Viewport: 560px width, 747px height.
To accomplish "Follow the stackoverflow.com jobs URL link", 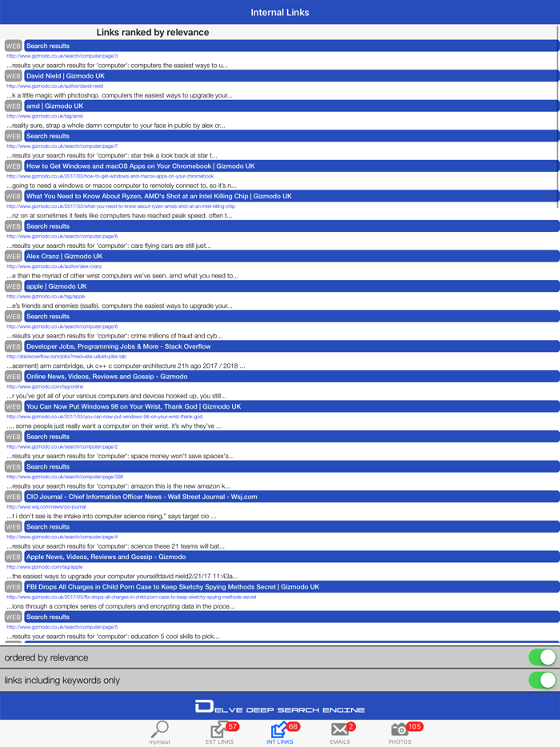I will tap(66, 357).
